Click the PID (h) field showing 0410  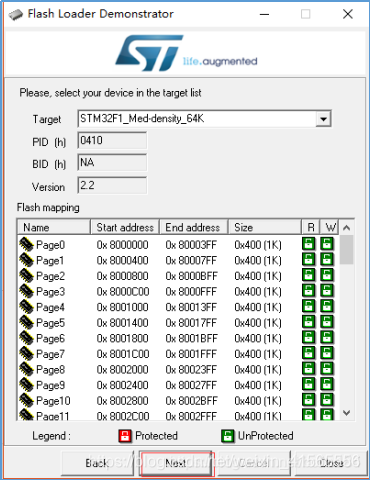112,140
